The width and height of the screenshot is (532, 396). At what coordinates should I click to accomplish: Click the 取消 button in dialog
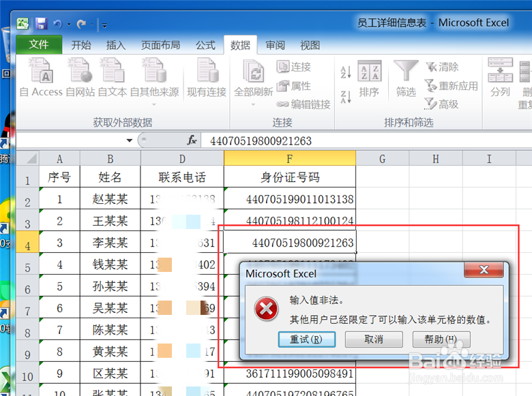click(374, 339)
